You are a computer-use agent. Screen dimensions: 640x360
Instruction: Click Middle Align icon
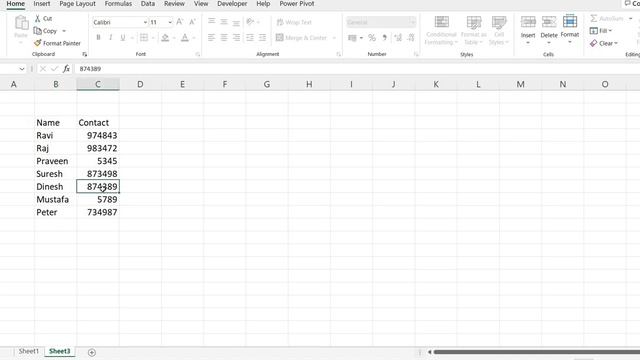224,22
